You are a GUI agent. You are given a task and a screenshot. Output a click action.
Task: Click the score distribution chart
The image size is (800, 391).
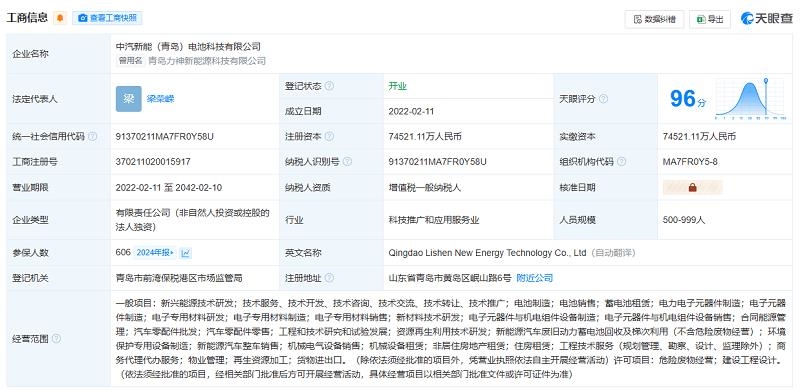[749, 99]
